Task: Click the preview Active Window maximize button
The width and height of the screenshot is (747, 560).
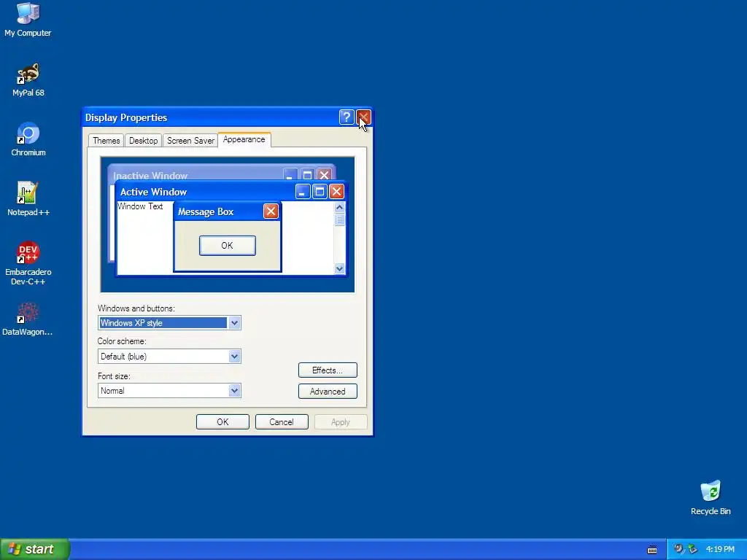Action: (320, 192)
